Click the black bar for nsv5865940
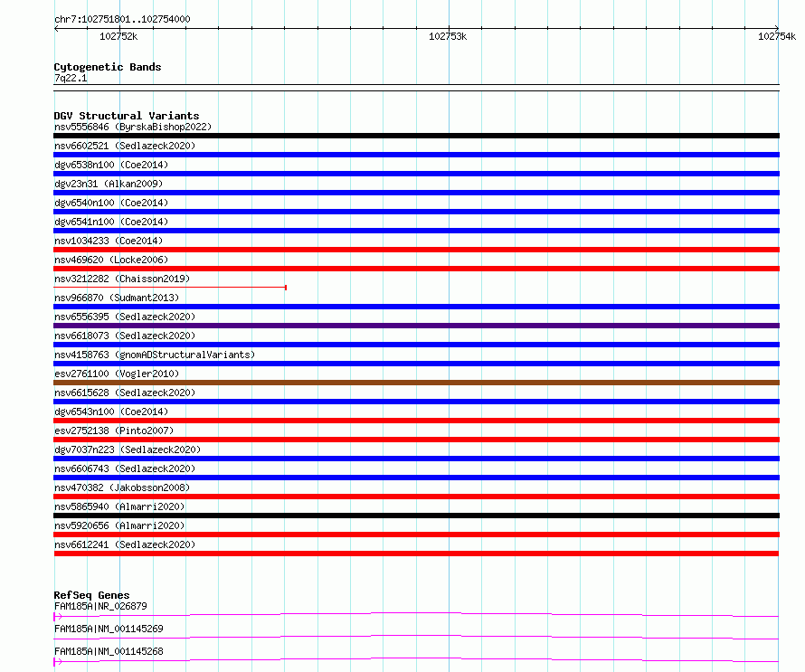The height and width of the screenshot is (672, 805). click(416, 516)
